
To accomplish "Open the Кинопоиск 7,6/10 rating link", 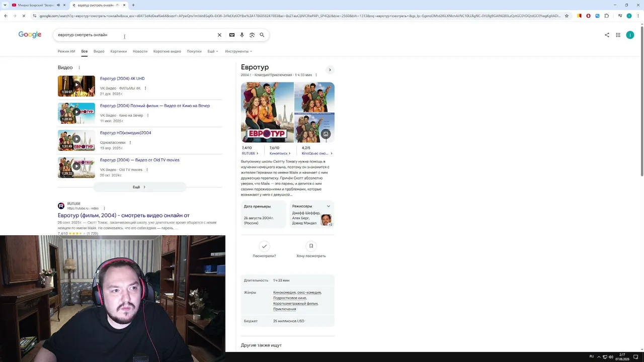I will coord(279,150).
